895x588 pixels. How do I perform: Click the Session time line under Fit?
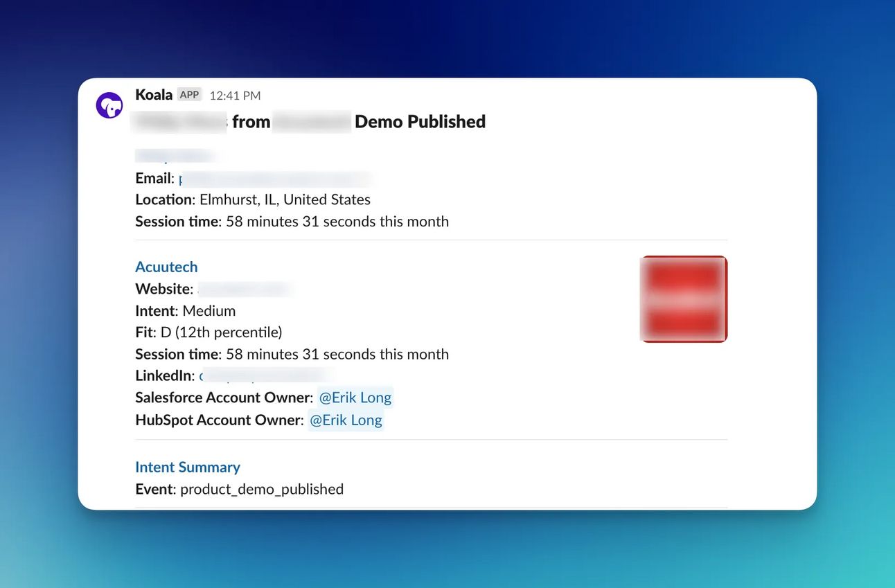point(292,355)
